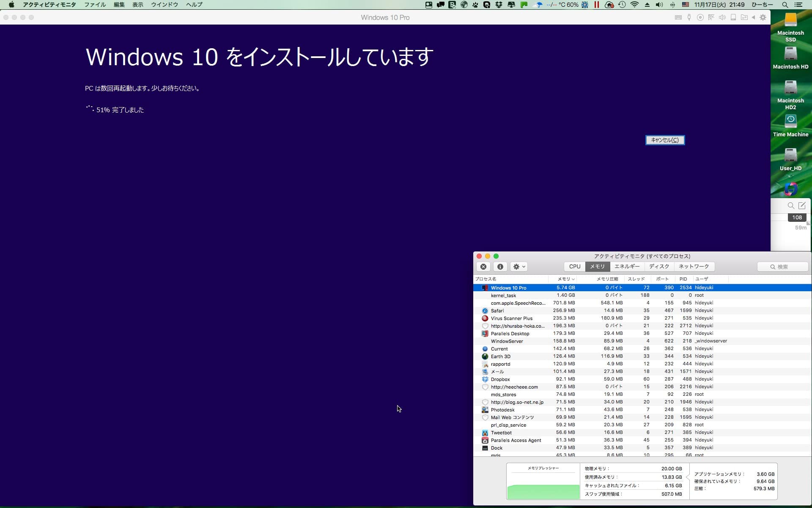Switch to the ネットワーク tab
This screenshot has width=812, height=508.
click(x=694, y=267)
